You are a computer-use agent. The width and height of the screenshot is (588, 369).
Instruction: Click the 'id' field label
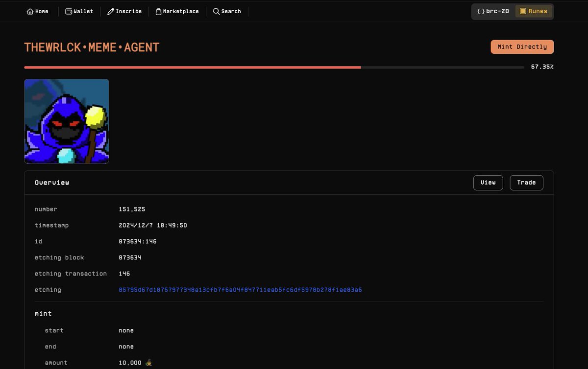tap(38, 242)
